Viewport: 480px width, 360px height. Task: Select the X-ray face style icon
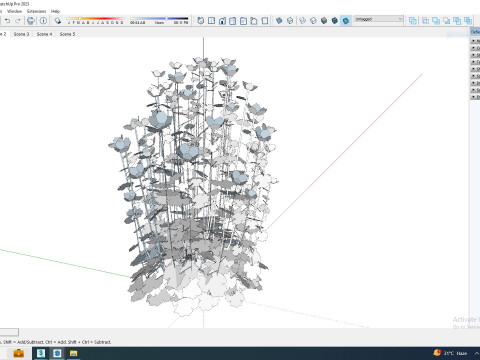coord(279,21)
